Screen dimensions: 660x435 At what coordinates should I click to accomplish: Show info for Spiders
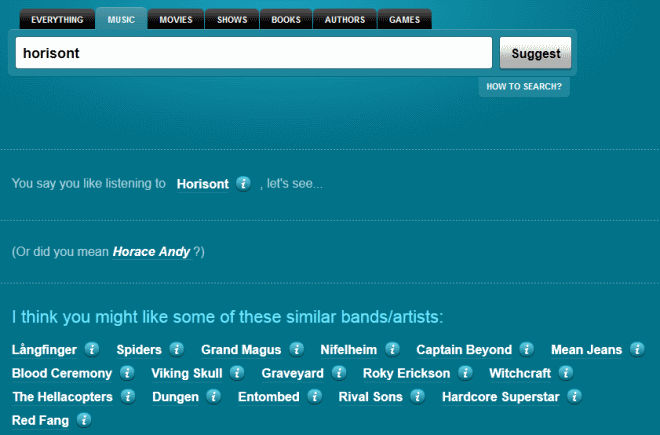coord(176,349)
